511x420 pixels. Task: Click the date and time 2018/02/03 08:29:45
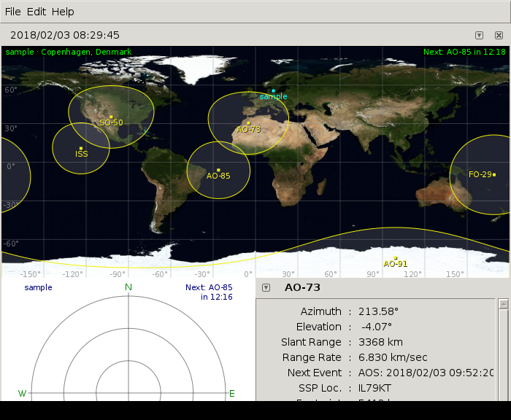[65, 35]
